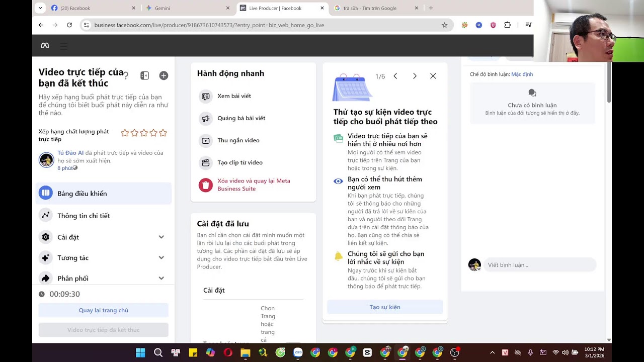The image size is (644, 362).
Task: Click Quay lại trang chủ button
Action: pyautogui.click(x=104, y=310)
